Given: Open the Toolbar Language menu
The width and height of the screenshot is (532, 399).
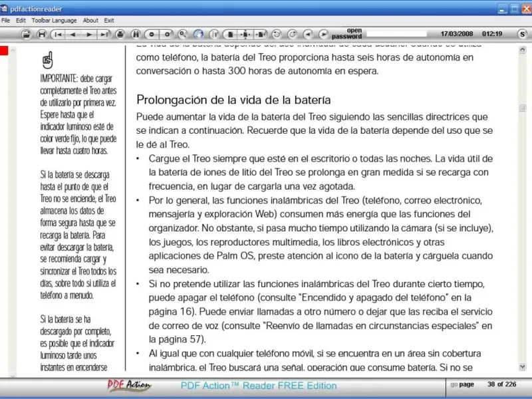Looking at the screenshot, I should [x=54, y=21].
